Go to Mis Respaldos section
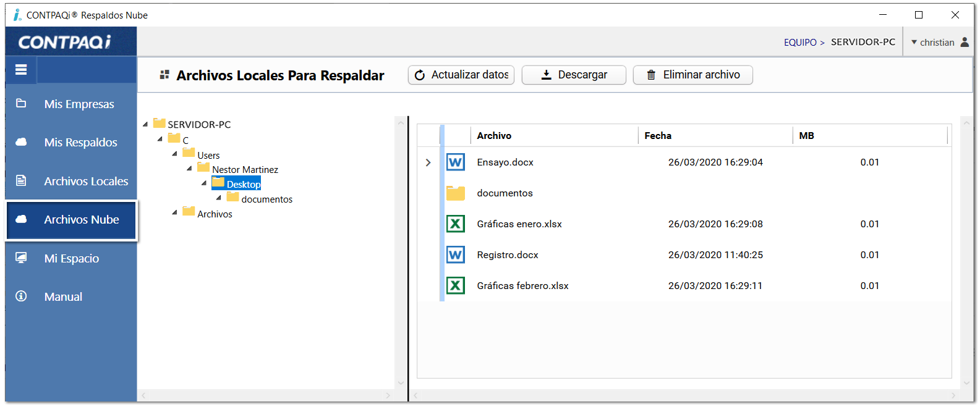The image size is (980, 407). click(80, 142)
